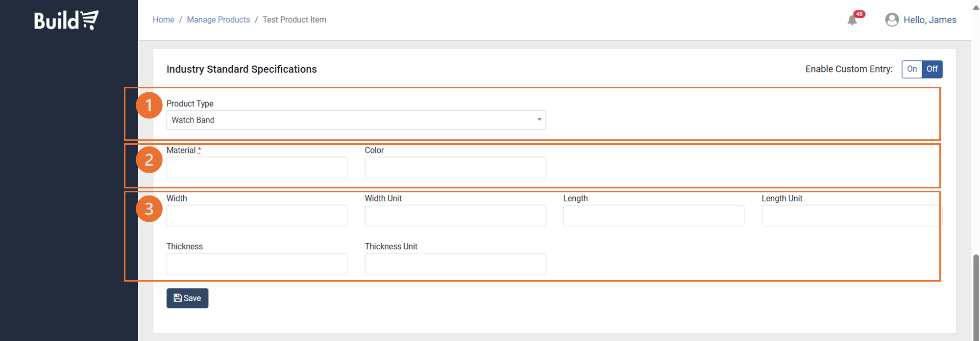Focus the Length input field
The height and width of the screenshot is (341, 980).
[653, 216]
